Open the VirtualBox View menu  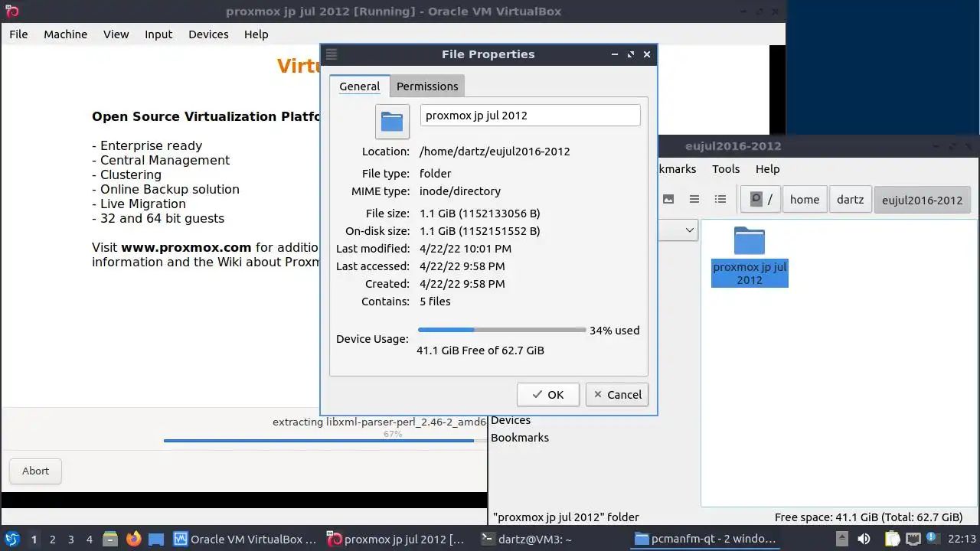coord(116,34)
